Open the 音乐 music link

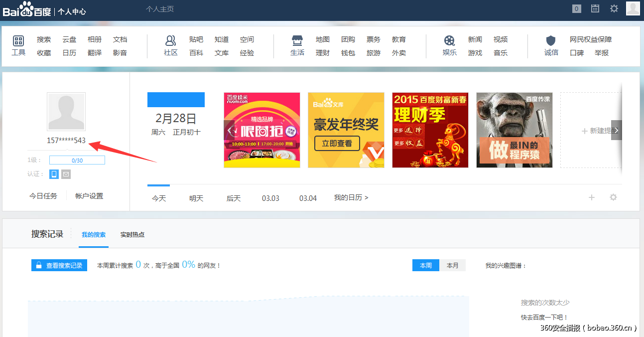coord(501,53)
